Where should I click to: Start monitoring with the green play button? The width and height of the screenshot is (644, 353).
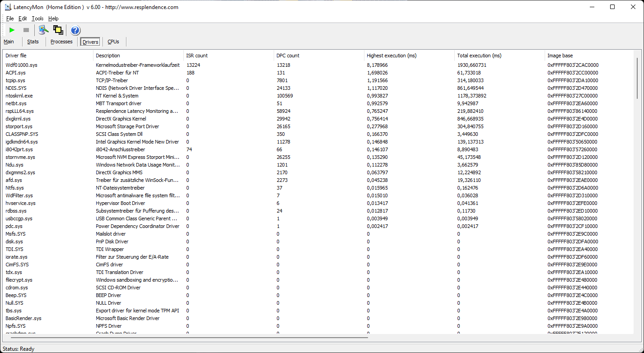pyautogui.click(x=12, y=30)
